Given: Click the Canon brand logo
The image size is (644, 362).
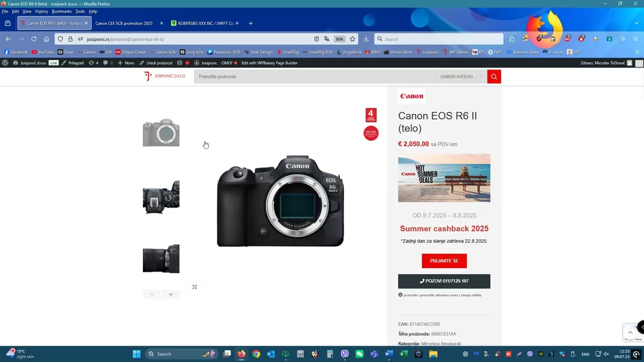Looking at the screenshot, I should [412, 96].
